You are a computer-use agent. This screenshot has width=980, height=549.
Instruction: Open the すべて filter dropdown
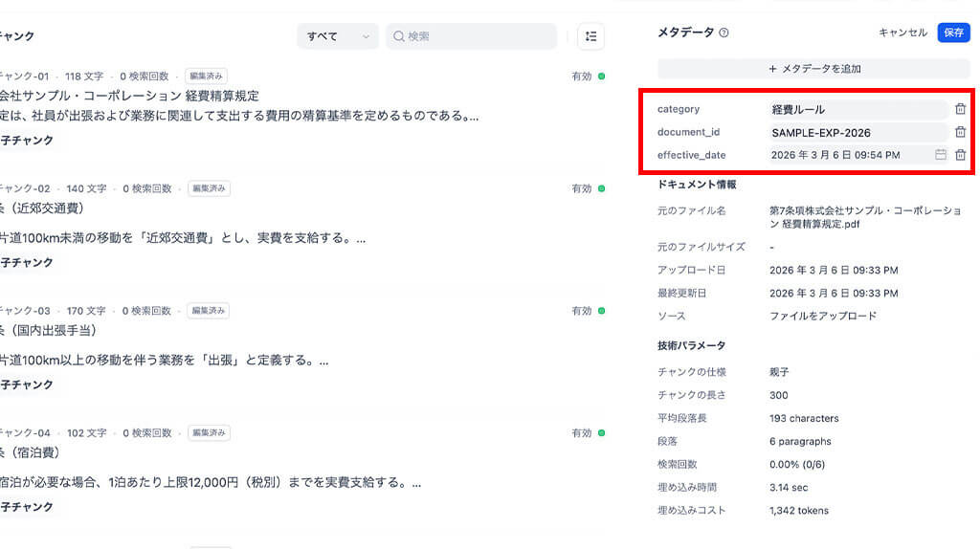pos(337,36)
